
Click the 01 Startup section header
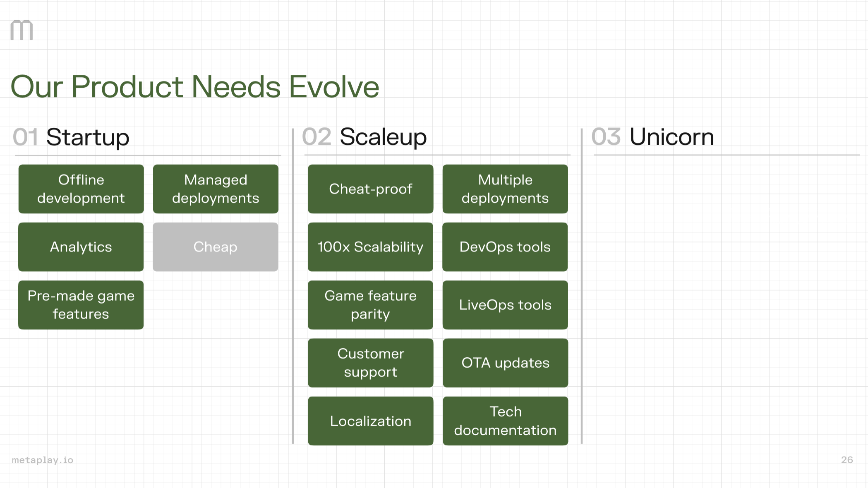coord(71,137)
